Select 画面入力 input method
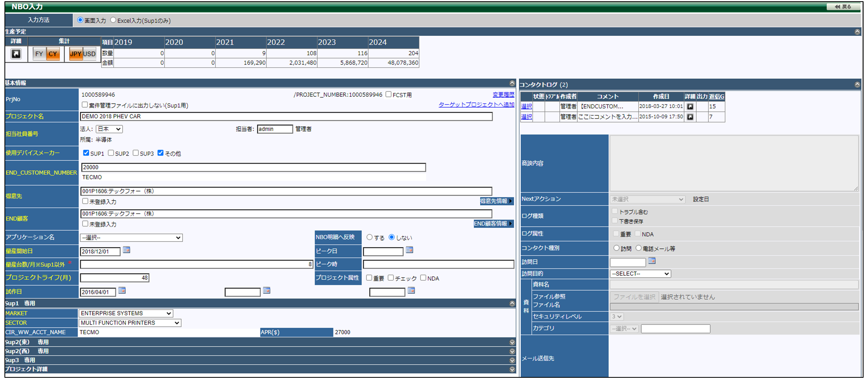868x379 pixels. coord(80,20)
